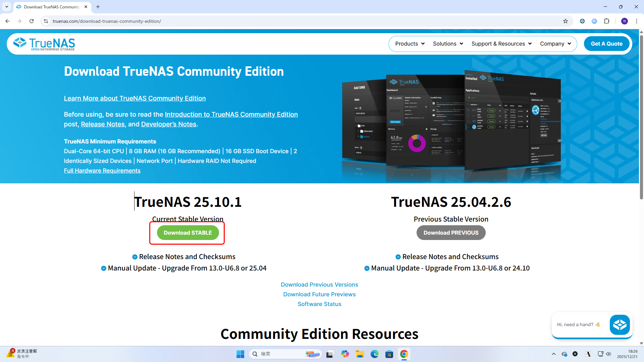Open the Full Hardware Requirements link

point(102,171)
